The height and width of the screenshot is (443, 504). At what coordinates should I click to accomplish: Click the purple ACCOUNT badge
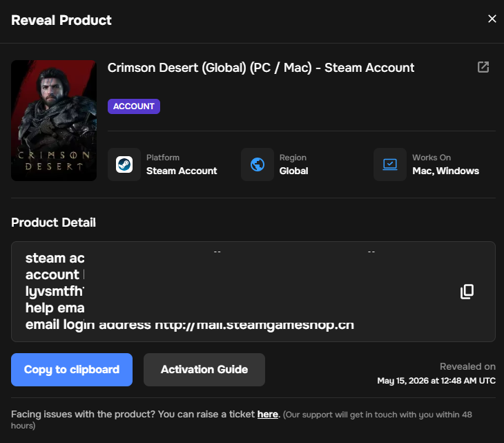134,106
